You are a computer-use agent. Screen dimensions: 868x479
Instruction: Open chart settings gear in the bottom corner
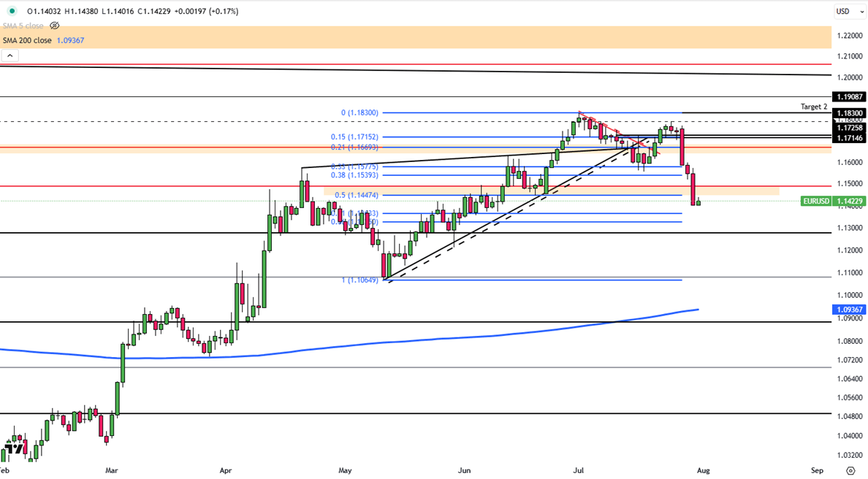coord(850,471)
